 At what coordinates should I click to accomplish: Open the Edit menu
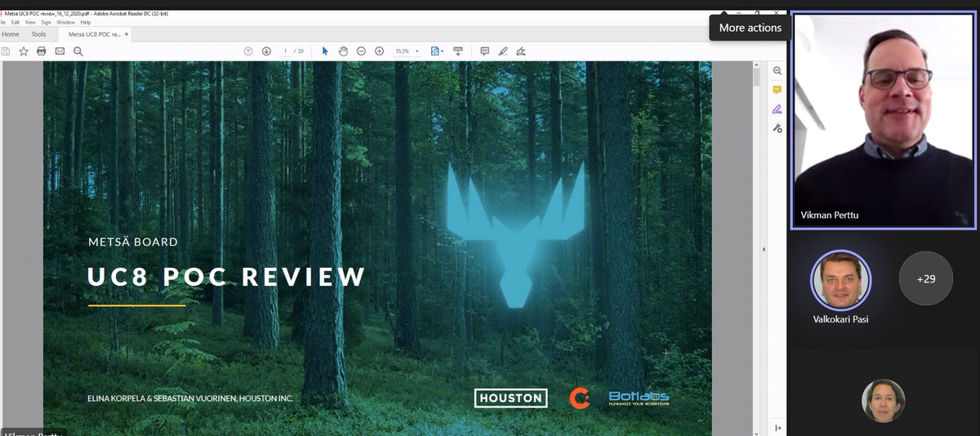click(x=16, y=22)
